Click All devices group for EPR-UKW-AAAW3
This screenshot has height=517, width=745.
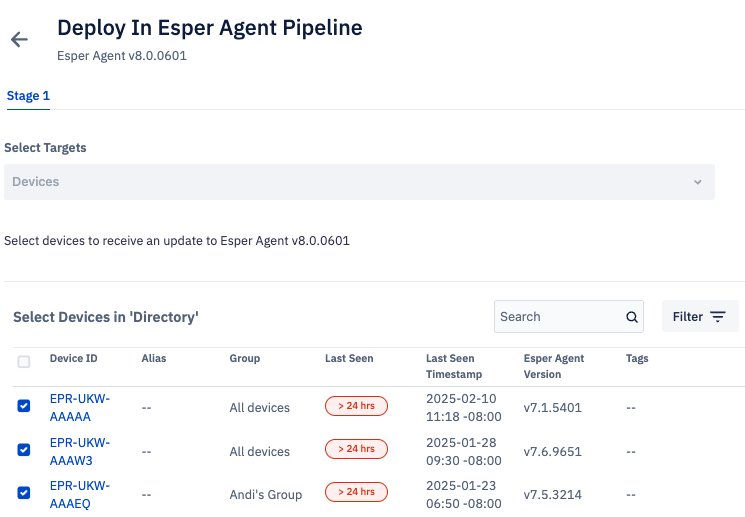pos(259,451)
